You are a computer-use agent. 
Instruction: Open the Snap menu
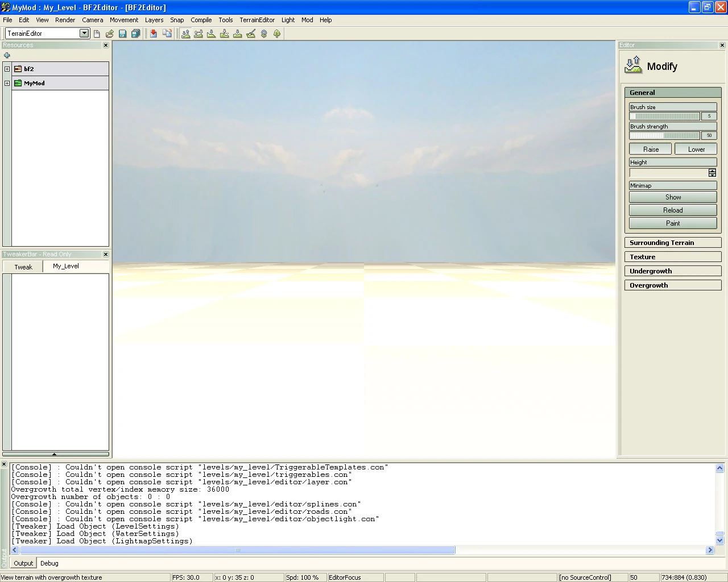click(x=177, y=20)
